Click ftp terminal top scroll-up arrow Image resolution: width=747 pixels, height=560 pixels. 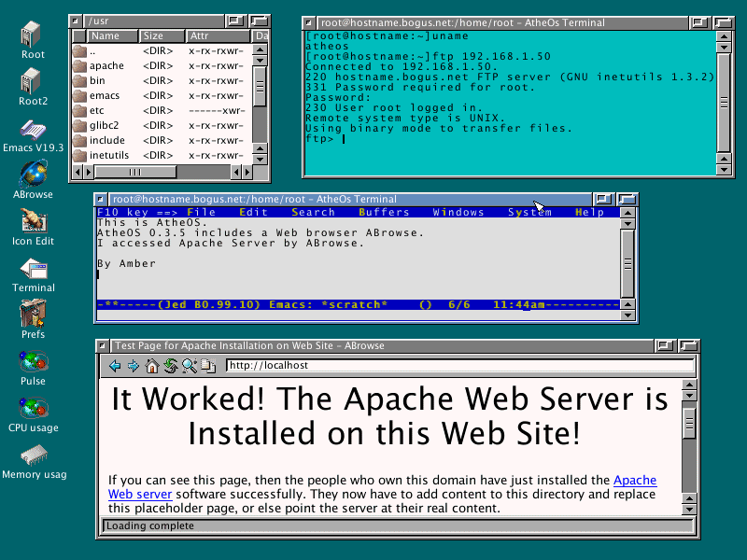(724, 36)
